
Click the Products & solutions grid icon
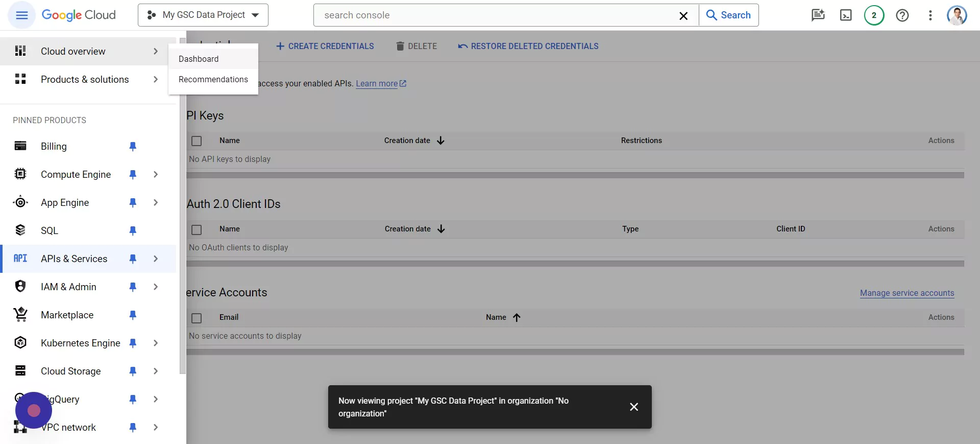20,79
